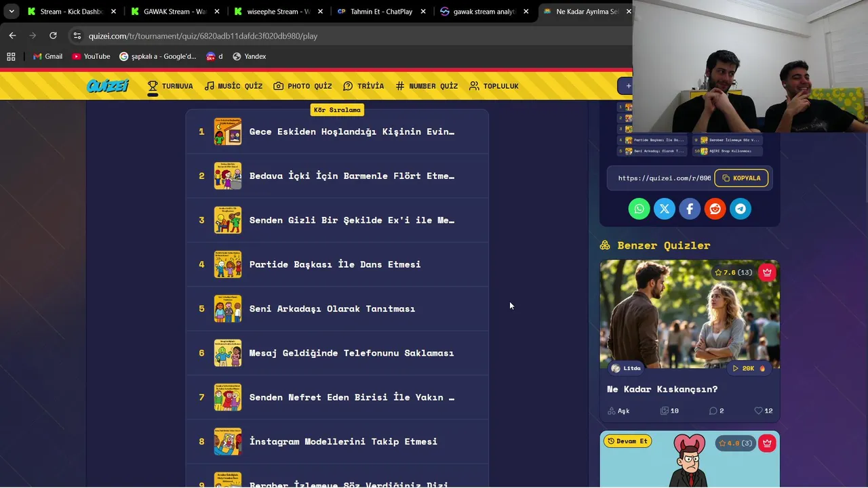The image size is (868, 488).
Task: Select item 6 Mesaj Geldiğinde Telefonunu Saklaması
Action: 337,353
